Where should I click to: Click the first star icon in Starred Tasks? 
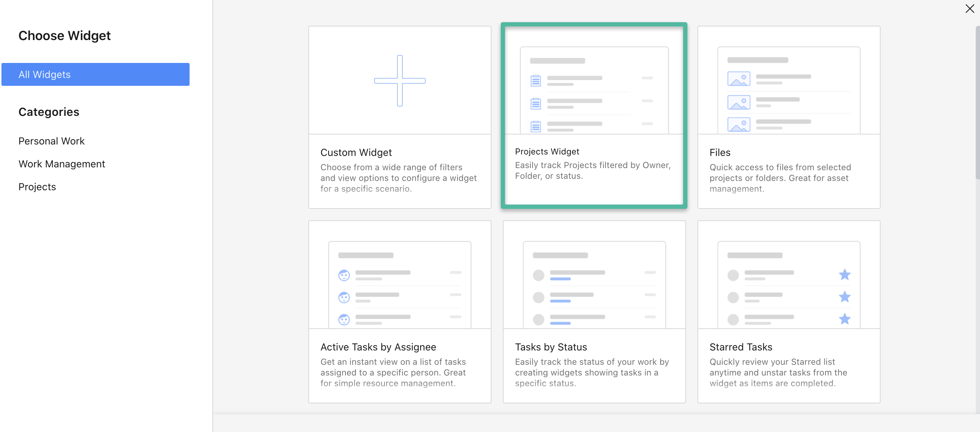[844, 275]
